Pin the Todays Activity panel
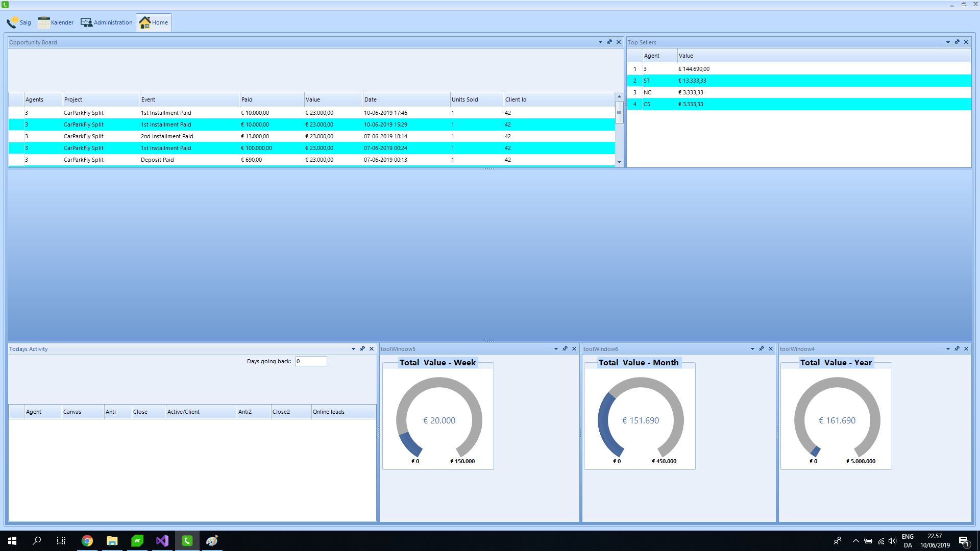Image resolution: width=980 pixels, height=551 pixels. (362, 349)
